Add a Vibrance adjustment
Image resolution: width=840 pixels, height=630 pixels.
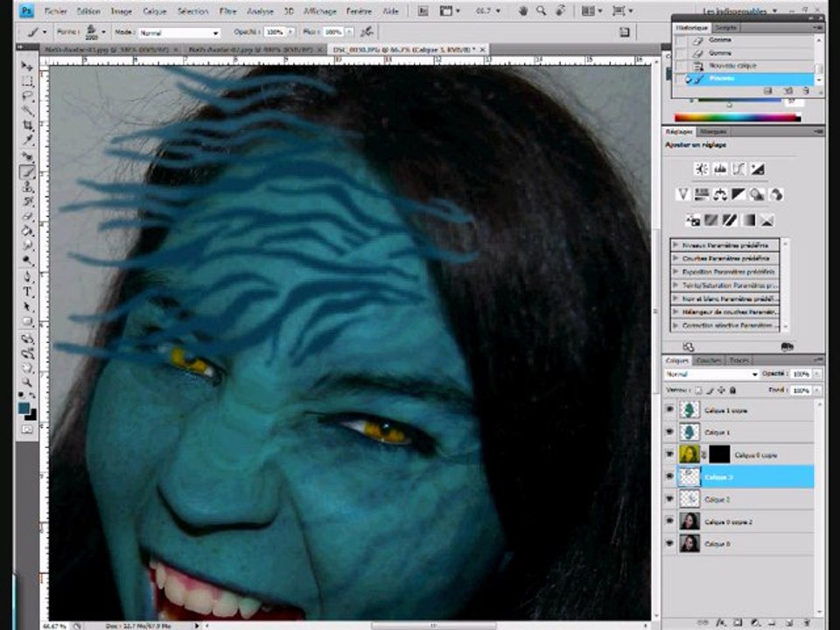682,194
